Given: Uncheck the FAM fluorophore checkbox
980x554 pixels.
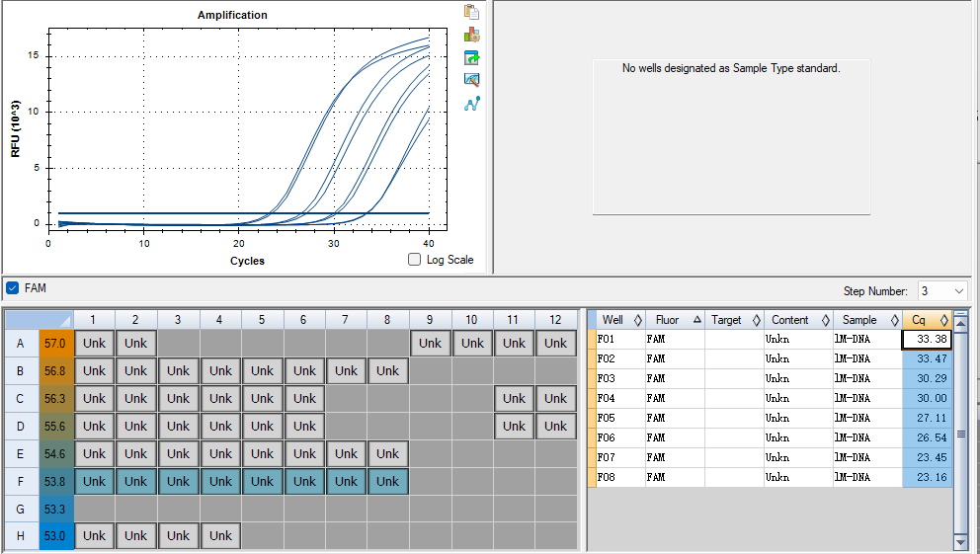Looking at the screenshot, I should 12,288.
